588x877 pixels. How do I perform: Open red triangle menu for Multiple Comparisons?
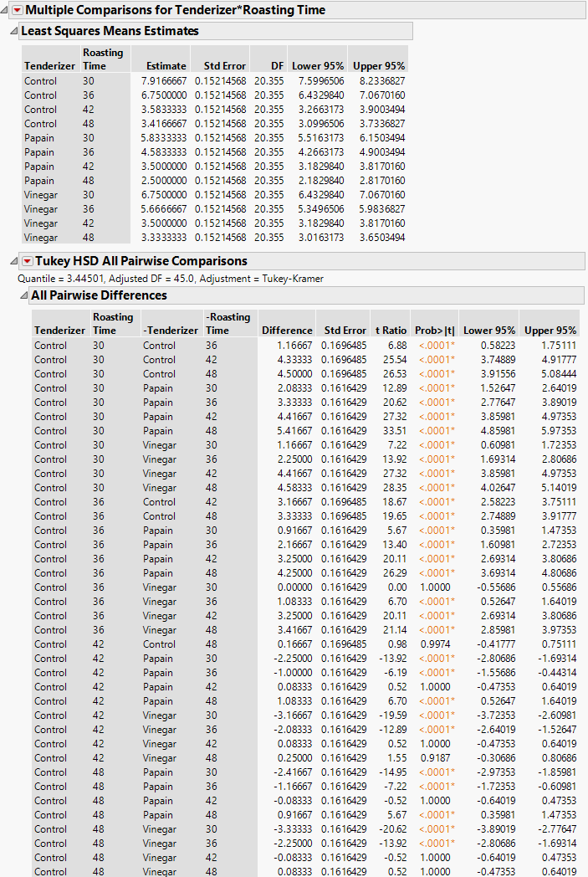(x=17, y=10)
